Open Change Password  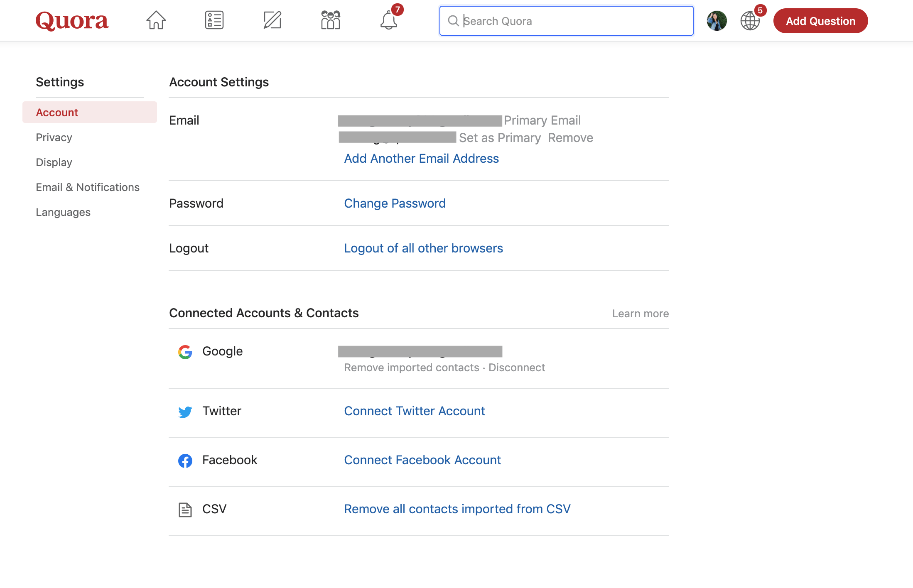[x=395, y=203]
